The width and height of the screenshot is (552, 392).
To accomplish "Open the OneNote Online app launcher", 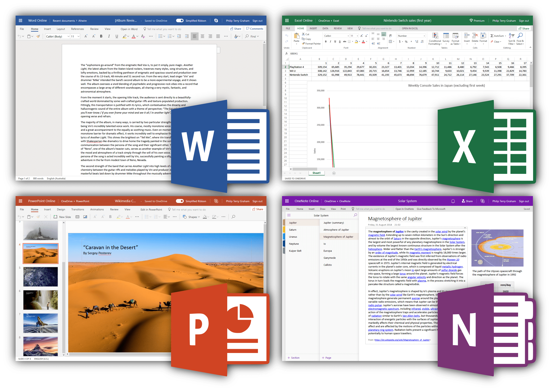I will [x=287, y=201].
